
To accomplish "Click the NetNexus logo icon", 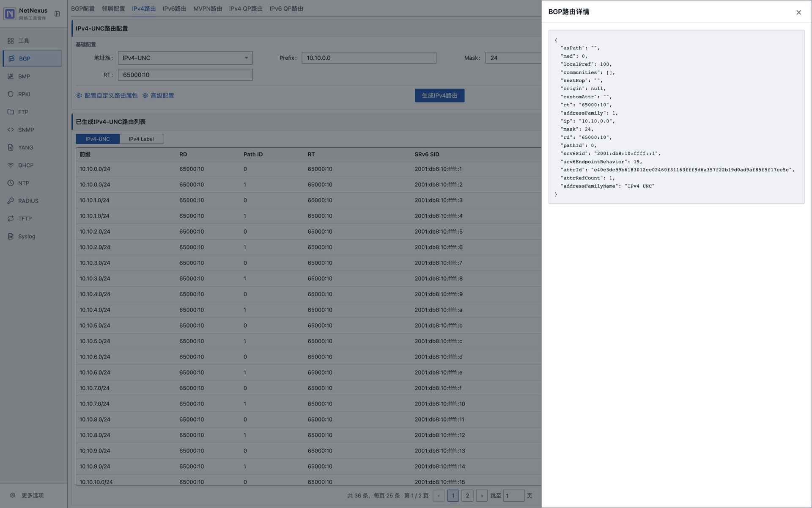I will click(10, 14).
